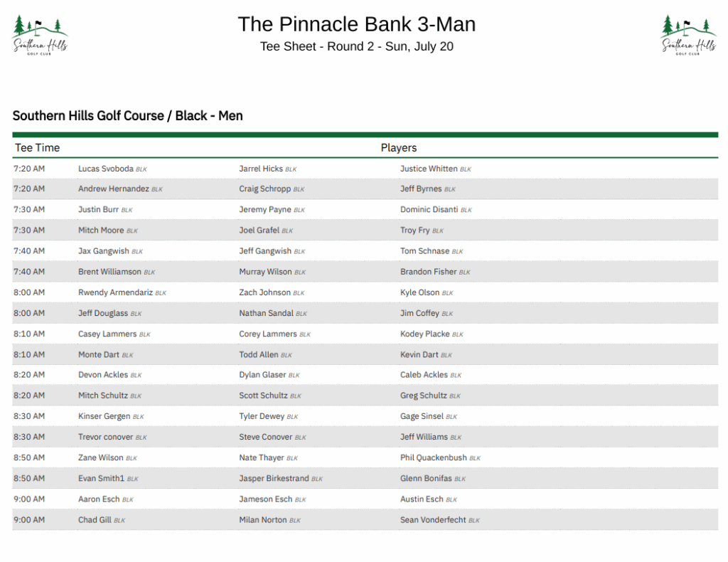
Task: Click player Jasper Birkestrand
Action: point(274,478)
